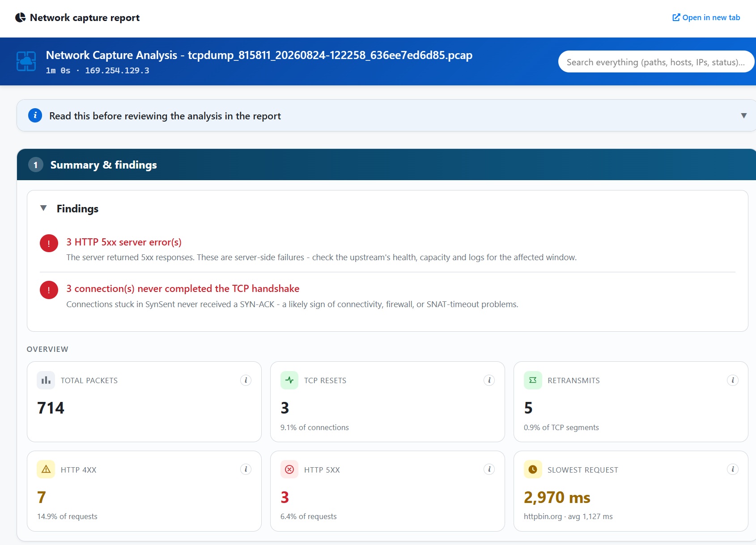Click the HTTP 5XX count value 3

point(285,497)
